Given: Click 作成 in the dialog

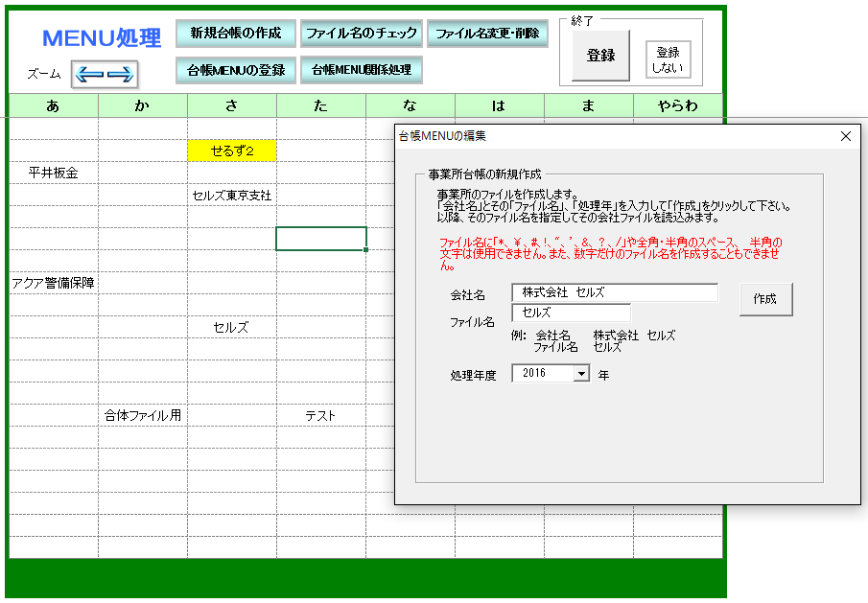Looking at the screenshot, I should (765, 299).
